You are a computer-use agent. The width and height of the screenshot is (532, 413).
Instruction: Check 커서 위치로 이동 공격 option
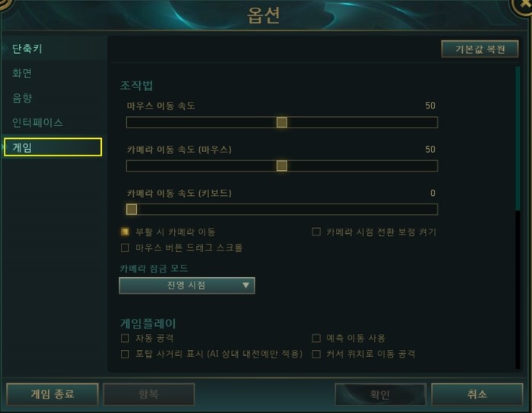point(316,354)
